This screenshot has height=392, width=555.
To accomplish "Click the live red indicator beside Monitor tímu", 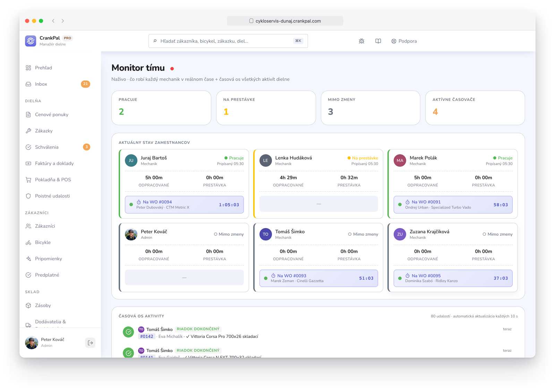I will 172,69.
